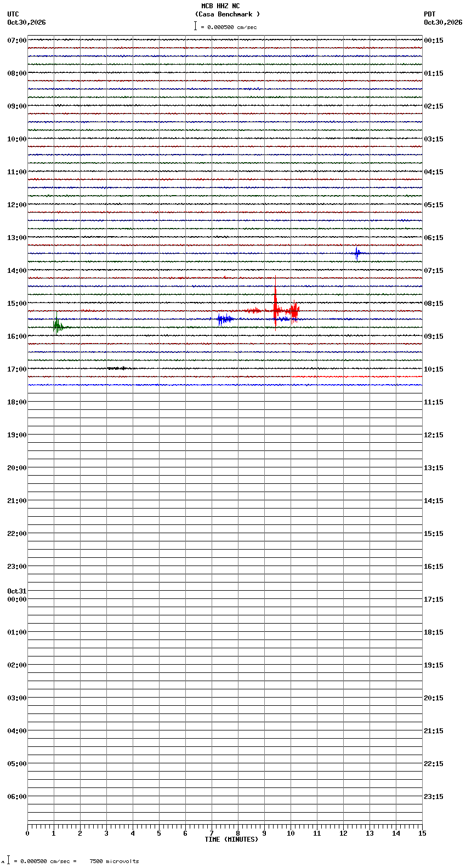Click the '10:00' UTC time label
Image resolution: width=466 pixels, height=868 pixels.
coord(17,139)
